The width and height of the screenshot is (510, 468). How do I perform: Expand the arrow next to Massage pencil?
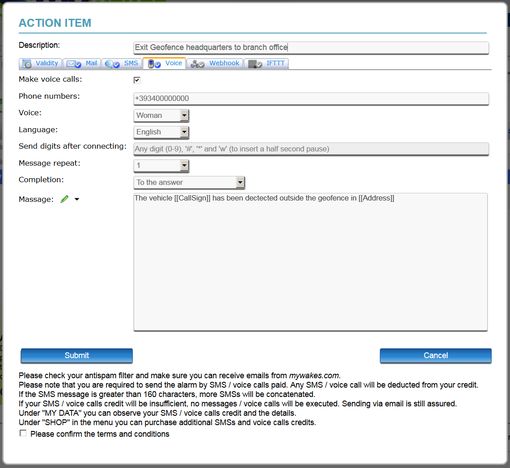point(77,199)
